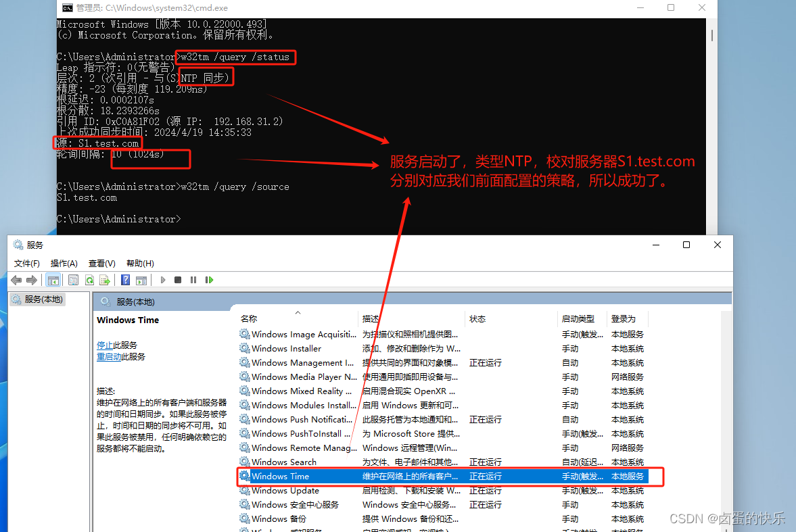Open the 操作(A) menu

tap(64, 264)
